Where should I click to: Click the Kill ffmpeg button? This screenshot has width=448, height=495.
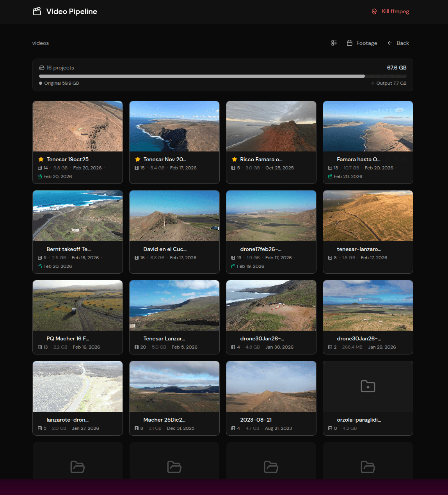(390, 11)
